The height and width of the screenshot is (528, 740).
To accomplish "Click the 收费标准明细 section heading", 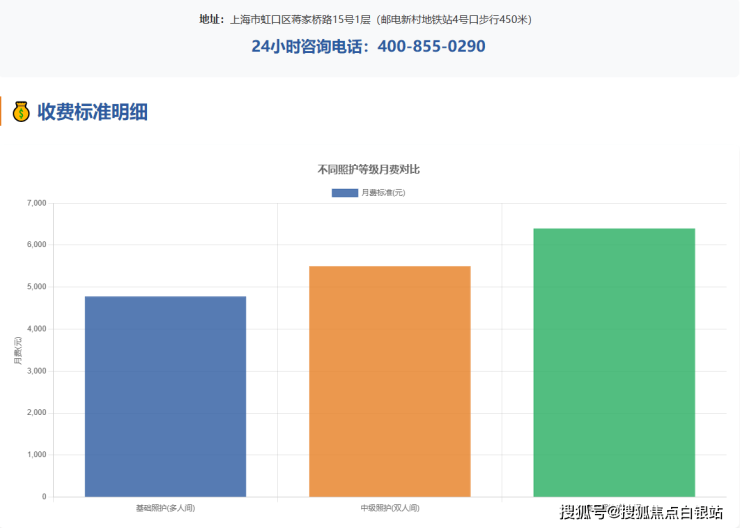I will (x=92, y=112).
